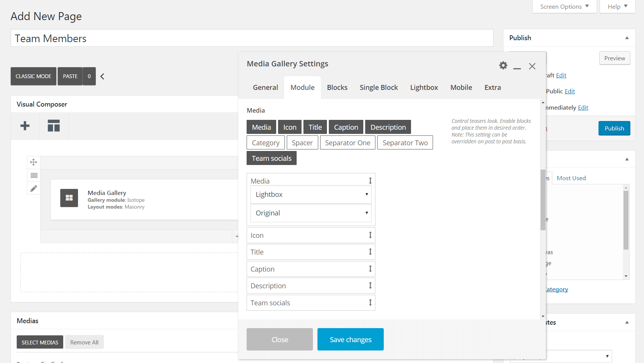Image resolution: width=644 pixels, height=363 pixels.
Task: Add element with the plus icon in Visual Composer
Action: [25, 126]
